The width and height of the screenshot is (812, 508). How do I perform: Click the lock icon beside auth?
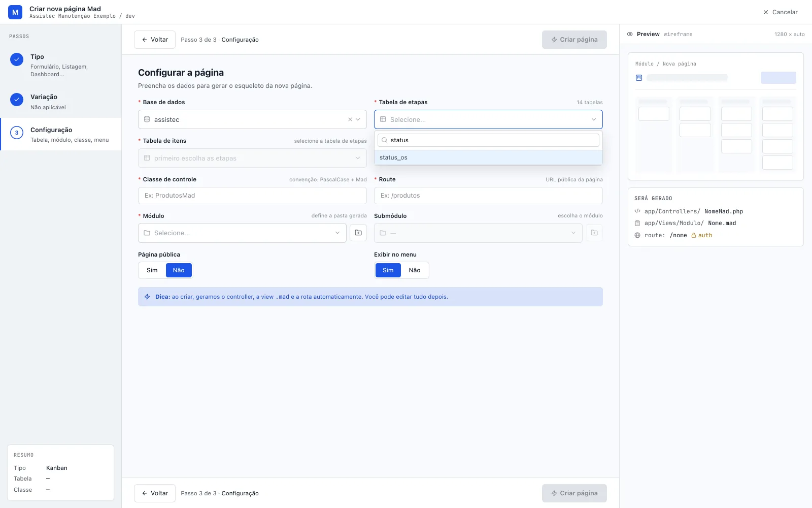[694, 235]
